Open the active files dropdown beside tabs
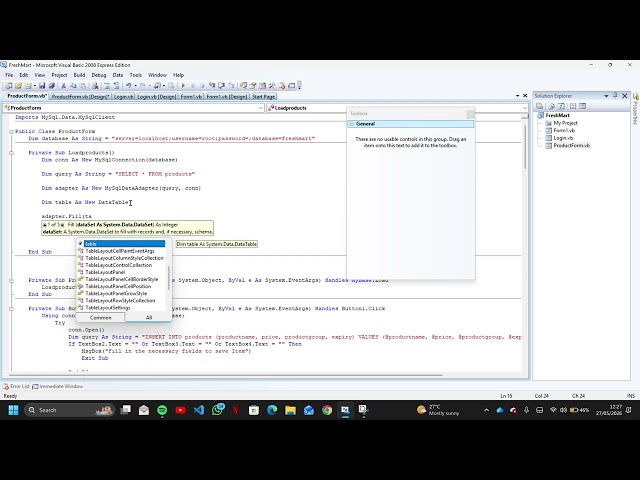Viewport: 640px width, 480px height. tap(518, 96)
